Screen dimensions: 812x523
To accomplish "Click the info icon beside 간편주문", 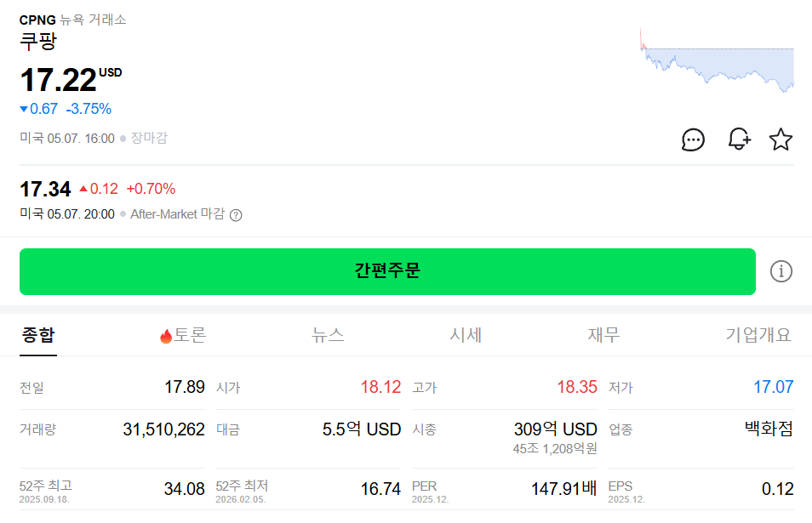I will pos(781,271).
